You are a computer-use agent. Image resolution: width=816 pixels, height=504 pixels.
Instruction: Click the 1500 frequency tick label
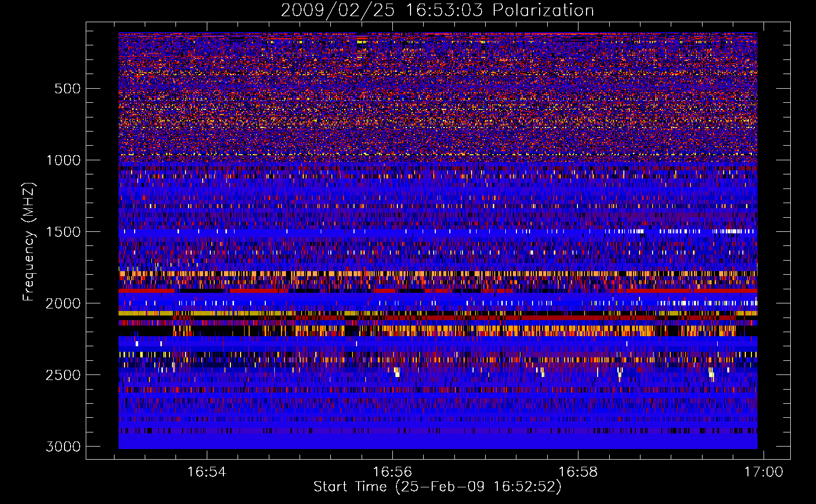click(x=63, y=232)
